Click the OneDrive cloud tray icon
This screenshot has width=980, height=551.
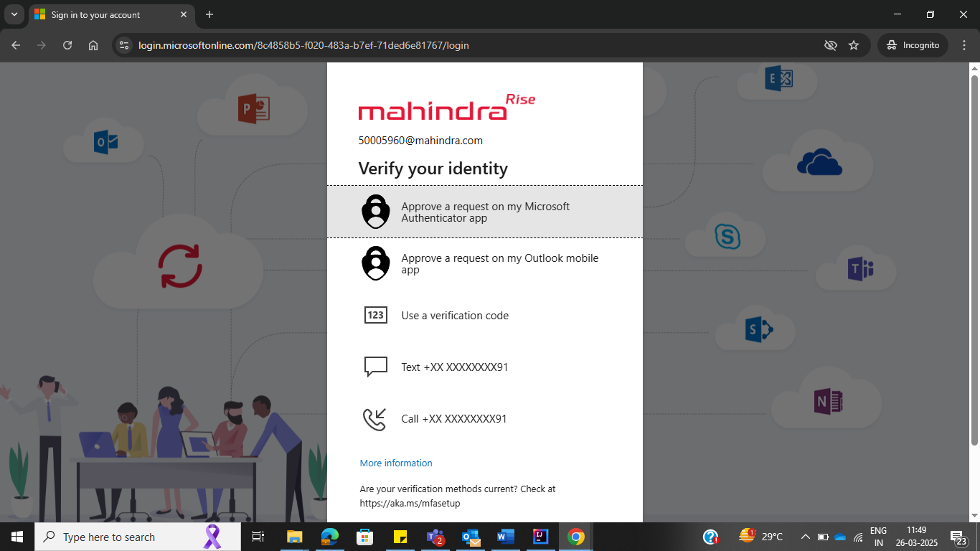point(840,537)
